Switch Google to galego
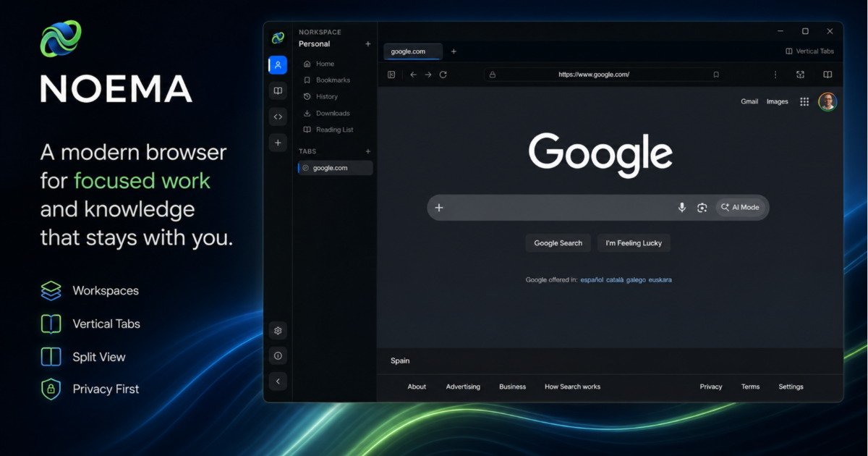The width and height of the screenshot is (868, 456). pos(636,279)
